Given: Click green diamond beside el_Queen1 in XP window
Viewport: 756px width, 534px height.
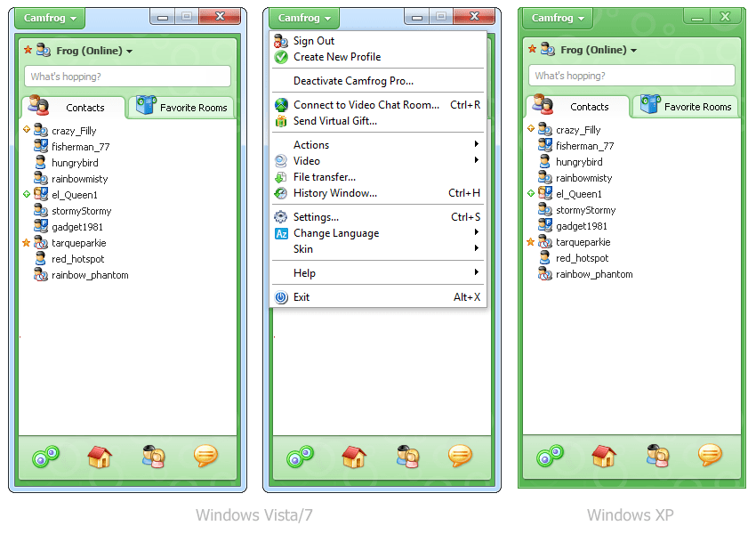Looking at the screenshot, I should point(531,193).
